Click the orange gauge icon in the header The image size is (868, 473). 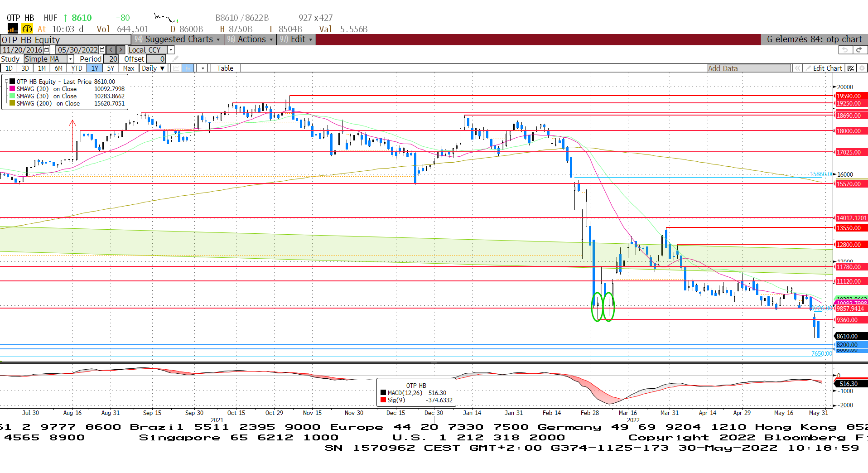[x=27, y=29]
